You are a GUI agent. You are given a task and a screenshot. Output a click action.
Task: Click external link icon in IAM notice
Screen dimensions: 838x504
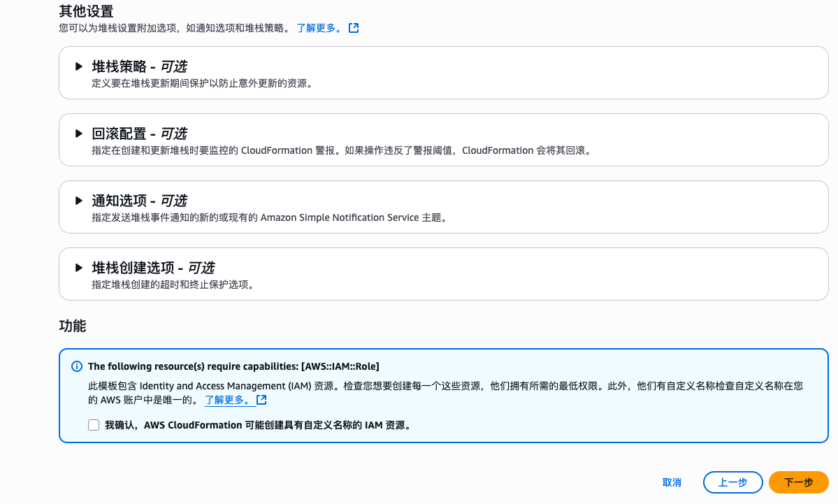click(x=261, y=400)
